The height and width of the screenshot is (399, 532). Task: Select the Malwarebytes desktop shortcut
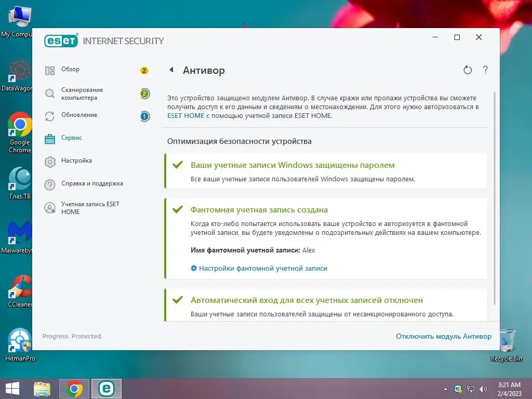[x=16, y=237]
